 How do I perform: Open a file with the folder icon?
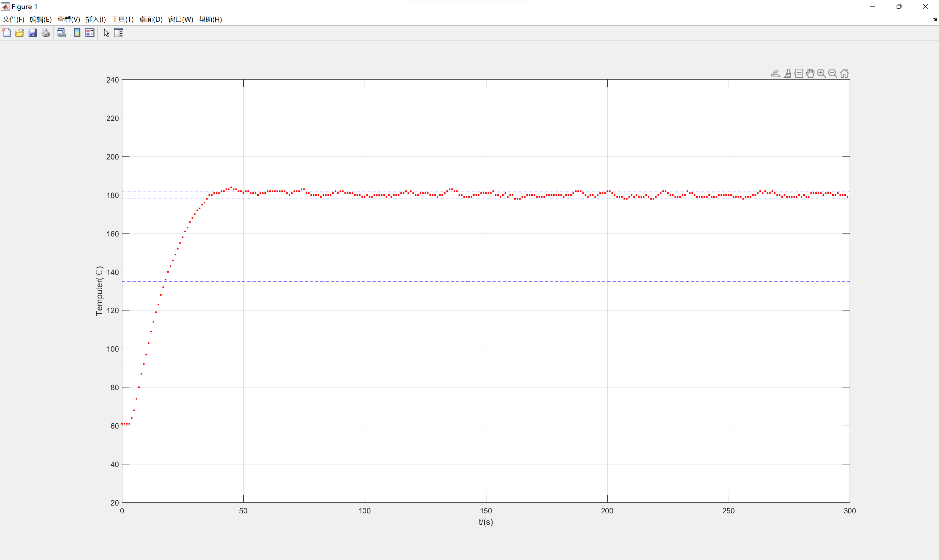coord(19,33)
